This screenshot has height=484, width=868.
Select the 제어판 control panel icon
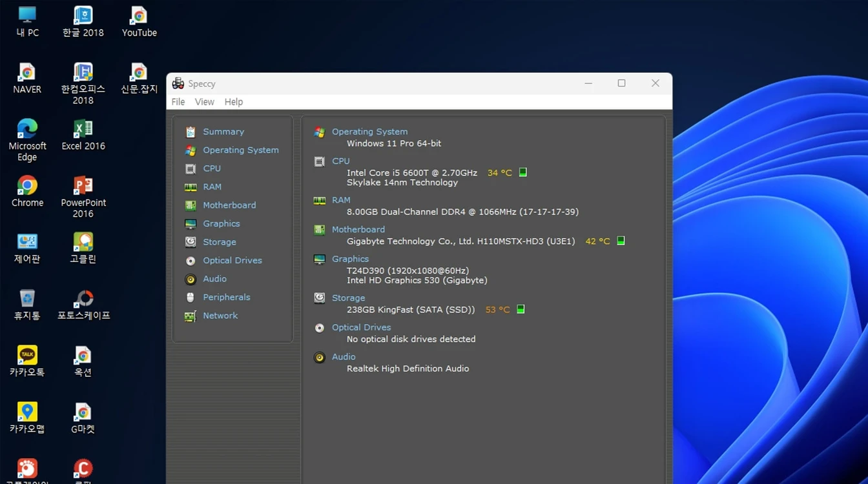click(x=27, y=248)
